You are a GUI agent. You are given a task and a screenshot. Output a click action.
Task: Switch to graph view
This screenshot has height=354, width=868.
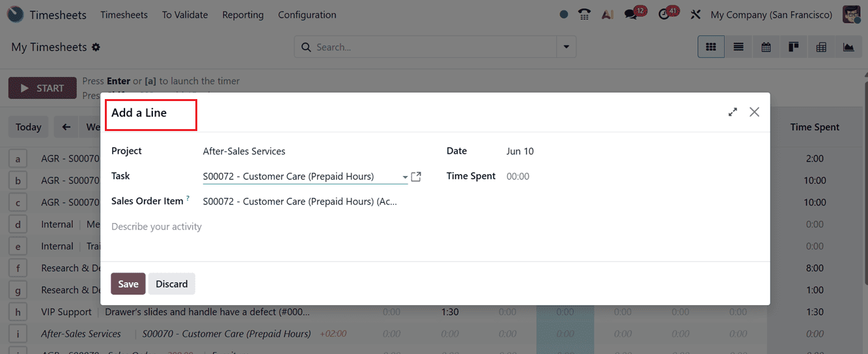(848, 47)
